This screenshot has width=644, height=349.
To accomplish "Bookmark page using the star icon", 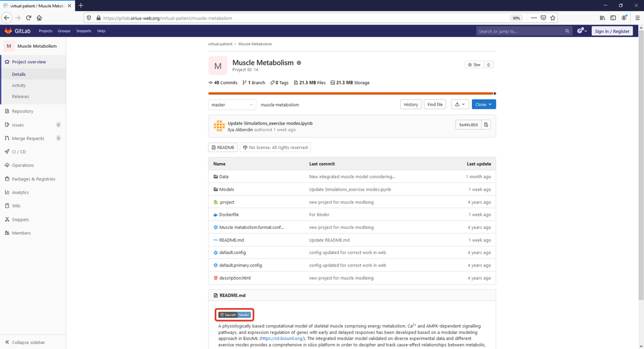I will [x=553, y=18].
